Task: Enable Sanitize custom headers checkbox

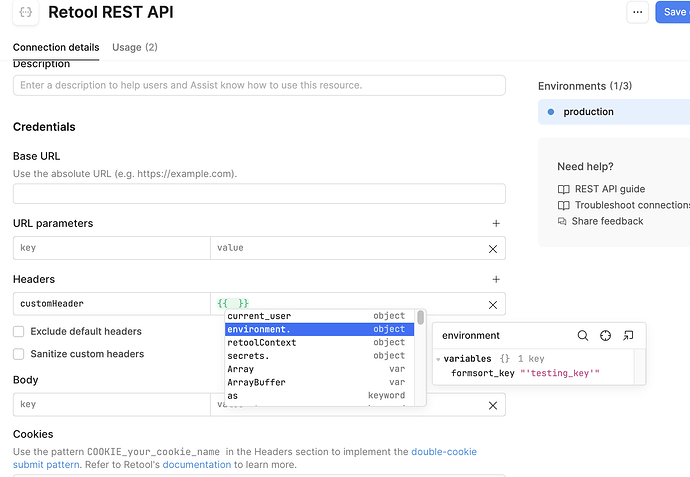Action: pos(19,354)
